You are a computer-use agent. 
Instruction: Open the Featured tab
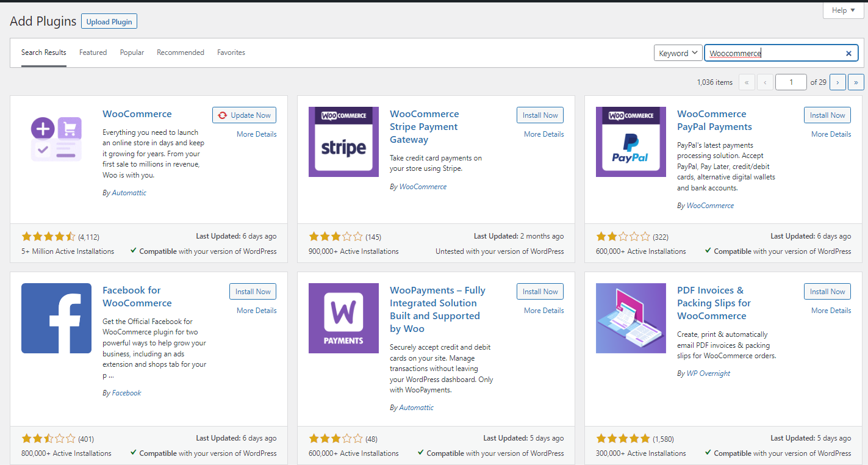(93, 52)
